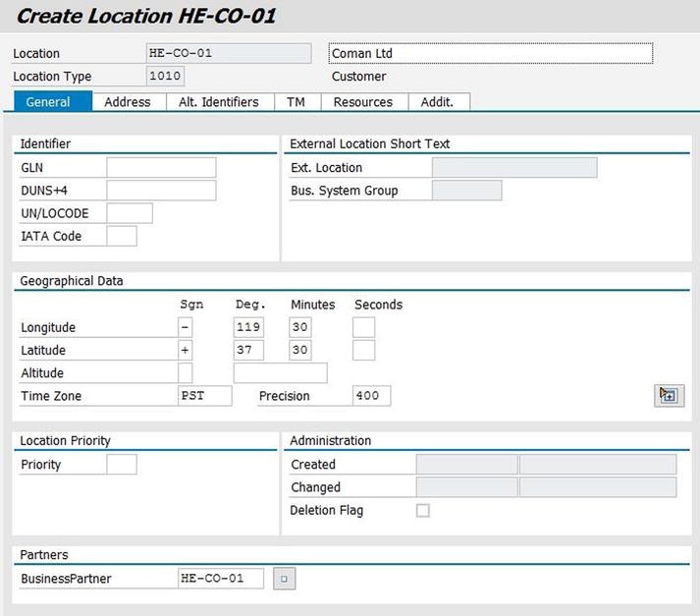The width and height of the screenshot is (700, 616).
Task: Click the 'Create Location HE-CO-01' title
Action: pyautogui.click(x=145, y=16)
